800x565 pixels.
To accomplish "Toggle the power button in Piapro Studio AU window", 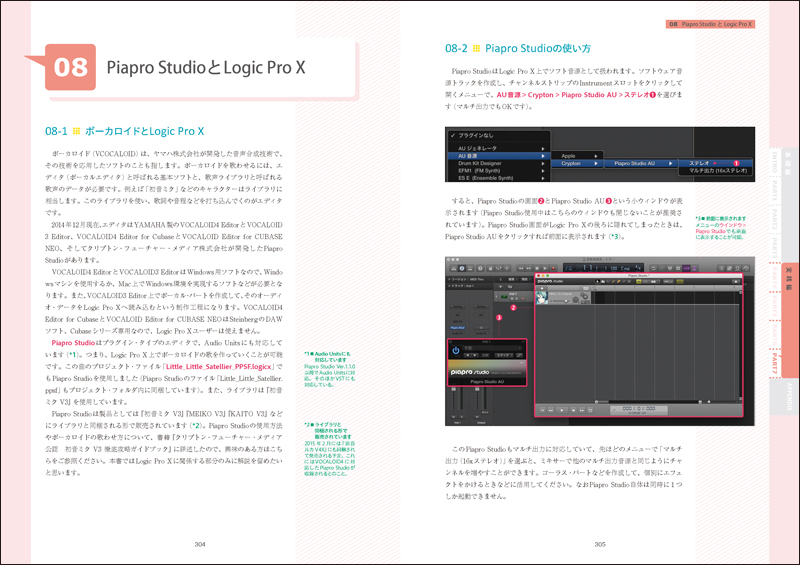I will click(456, 351).
